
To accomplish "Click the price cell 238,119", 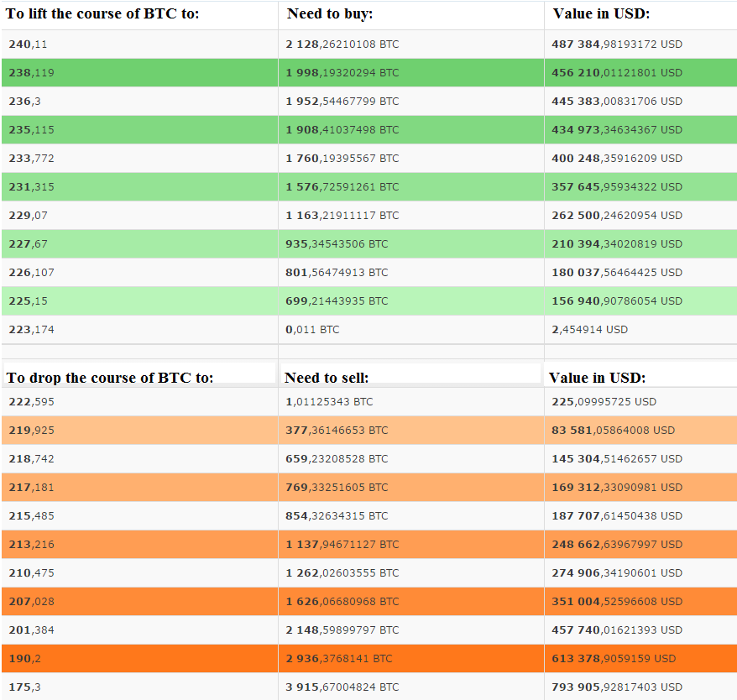I will point(32,73).
